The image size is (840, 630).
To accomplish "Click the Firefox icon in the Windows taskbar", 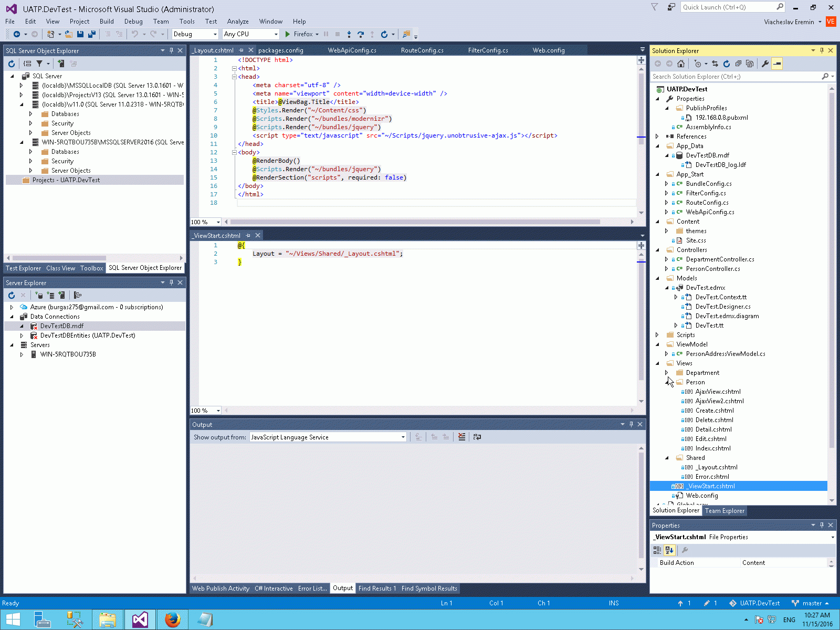I will point(172,619).
